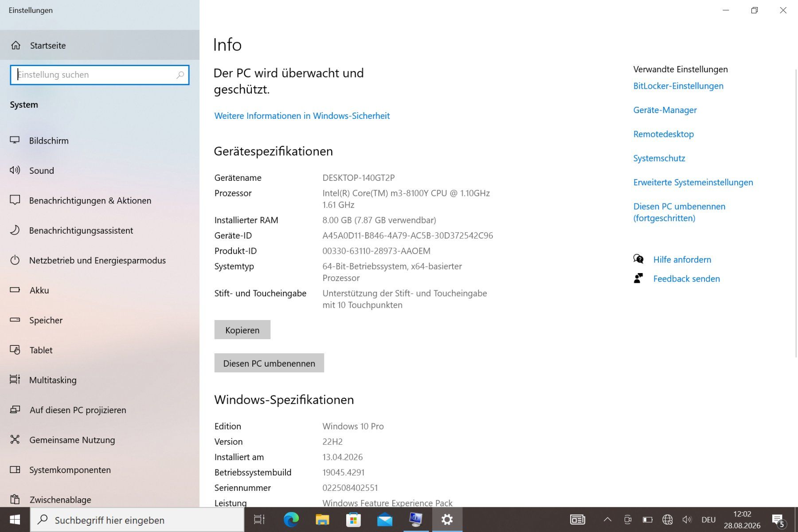Click the Zwischenablage clipboard icon

point(15,499)
